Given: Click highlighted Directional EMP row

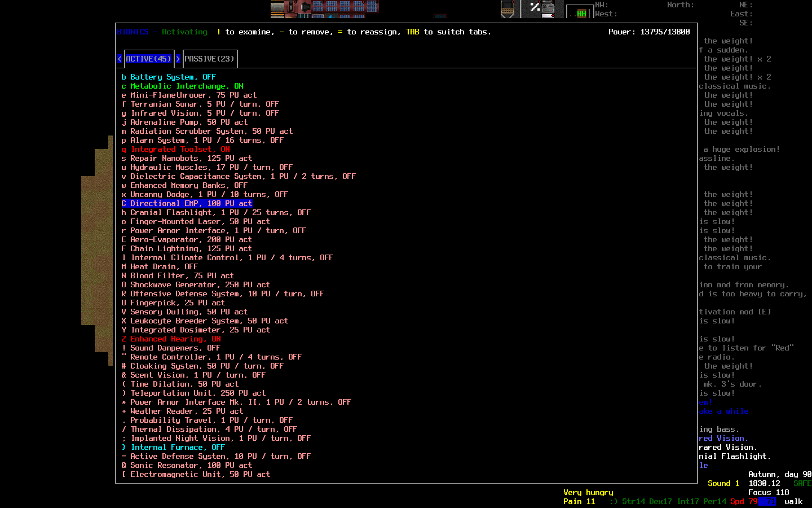Looking at the screenshot, I should (x=187, y=203).
